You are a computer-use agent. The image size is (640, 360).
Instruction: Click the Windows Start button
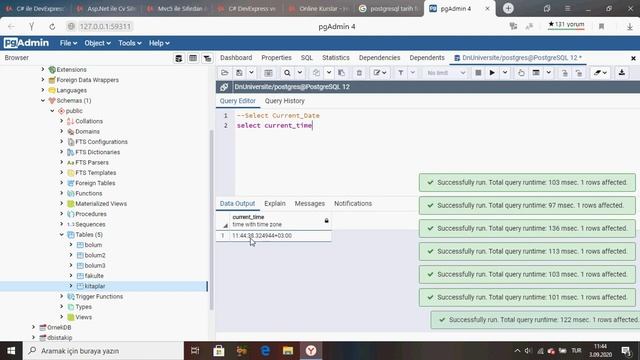coord(11,351)
